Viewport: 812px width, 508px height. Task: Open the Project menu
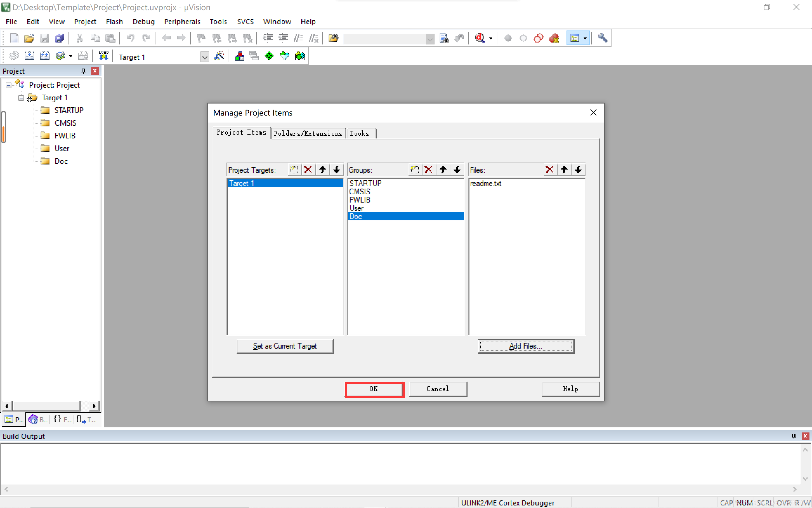click(85, 22)
